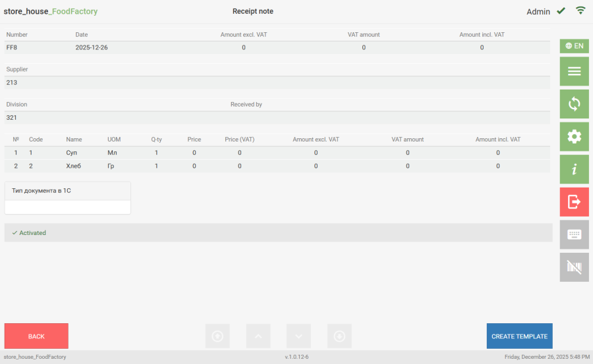Click the Q-ty value for Хлеб
The width and height of the screenshot is (593, 364).
coord(156,166)
